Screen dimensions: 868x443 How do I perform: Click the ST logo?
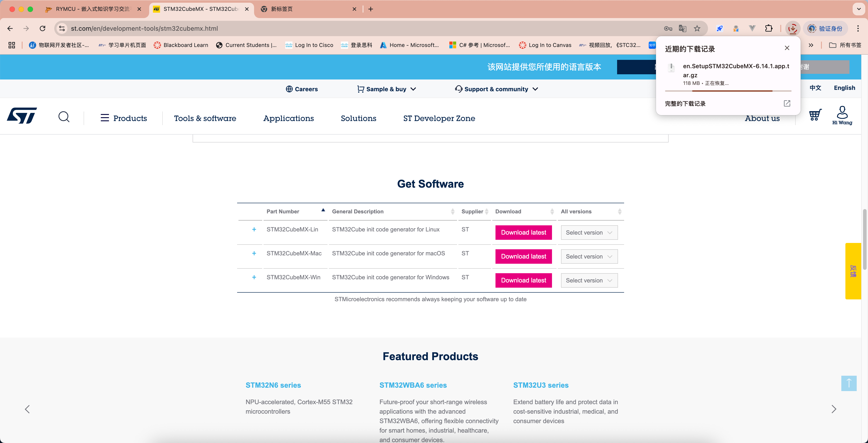coord(22,116)
